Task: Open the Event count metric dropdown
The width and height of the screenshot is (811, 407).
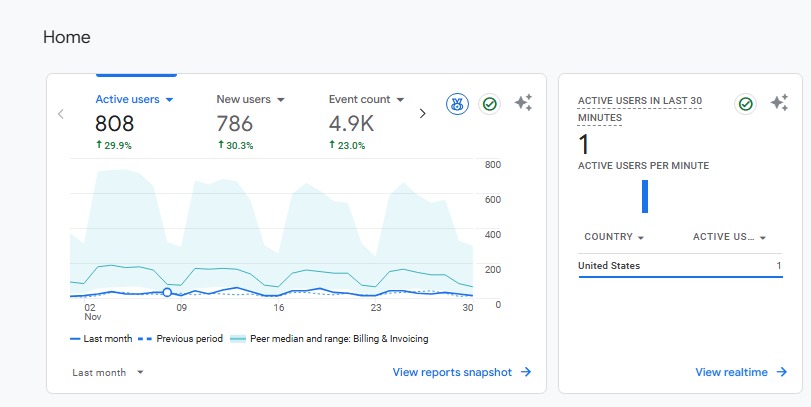Action: 366,100
